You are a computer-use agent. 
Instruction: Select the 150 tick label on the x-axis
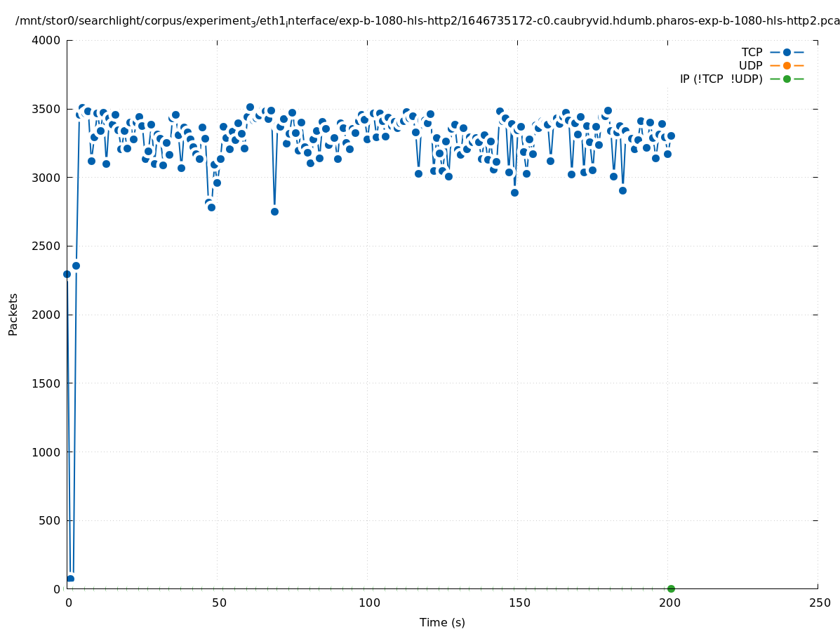pos(519,603)
